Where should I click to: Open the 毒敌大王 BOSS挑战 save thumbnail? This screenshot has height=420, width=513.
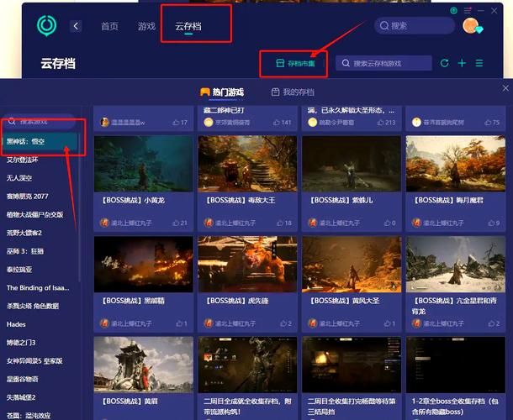coord(247,164)
